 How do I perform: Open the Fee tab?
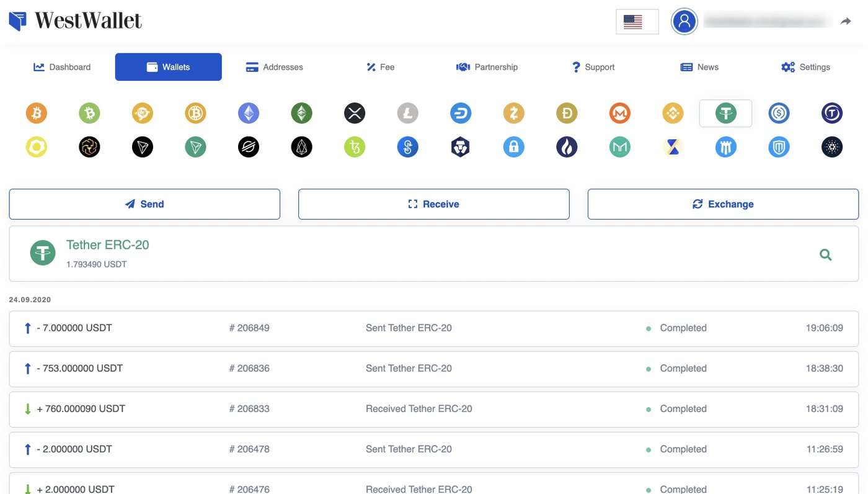click(x=381, y=67)
